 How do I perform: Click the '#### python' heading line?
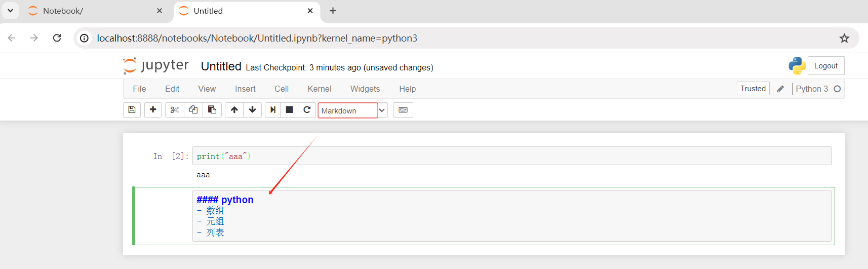225,200
